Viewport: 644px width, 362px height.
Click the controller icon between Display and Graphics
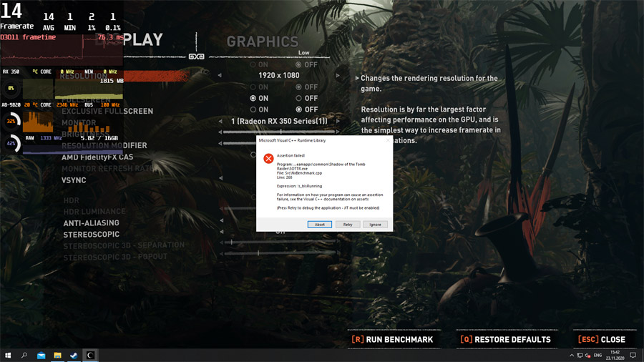(196, 57)
